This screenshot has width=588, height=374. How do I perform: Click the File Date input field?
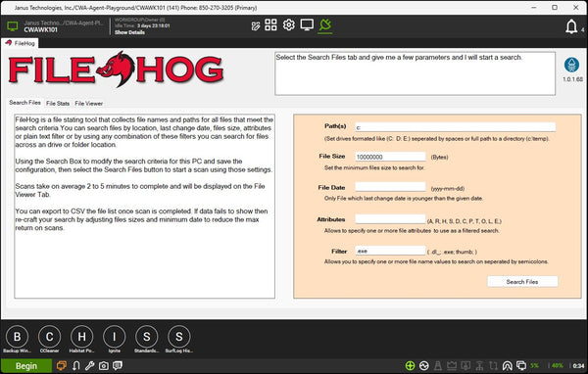pyautogui.click(x=390, y=187)
